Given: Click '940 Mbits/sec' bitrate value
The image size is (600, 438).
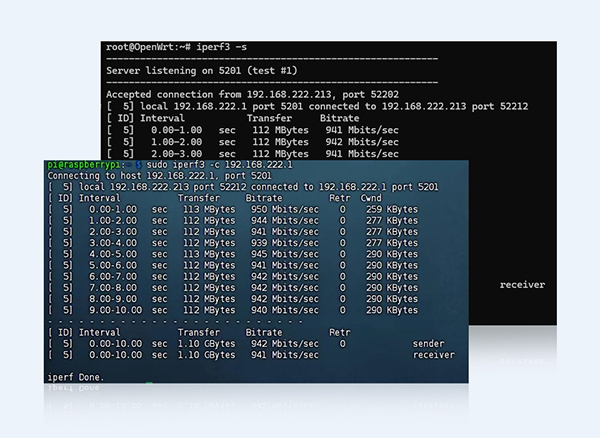Looking at the screenshot, I should [x=284, y=310].
